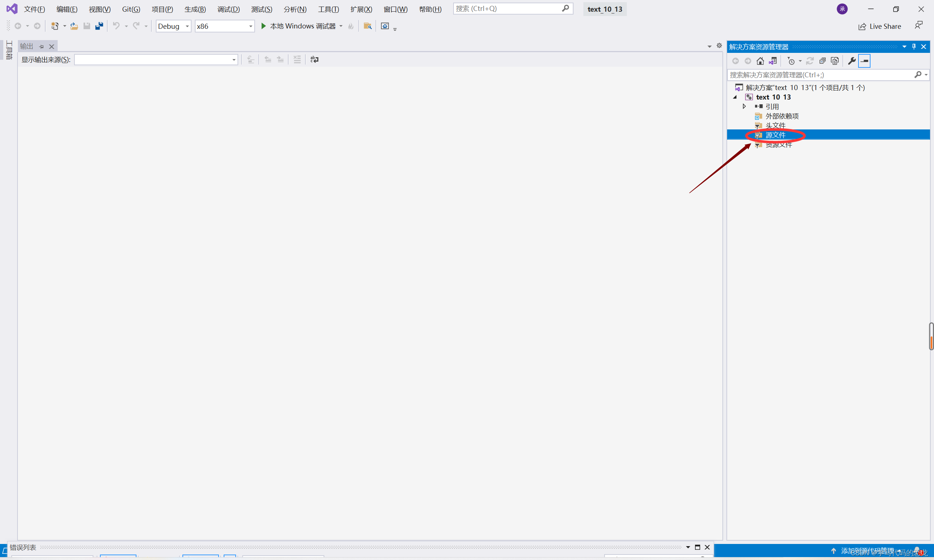
Task: Toggle word wrap in Output window
Action: click(314, 59)
